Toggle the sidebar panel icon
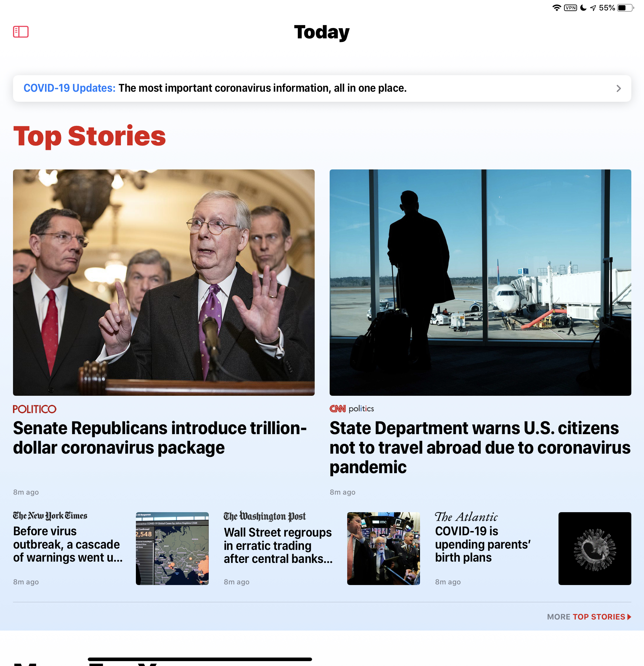 (21, 32)
